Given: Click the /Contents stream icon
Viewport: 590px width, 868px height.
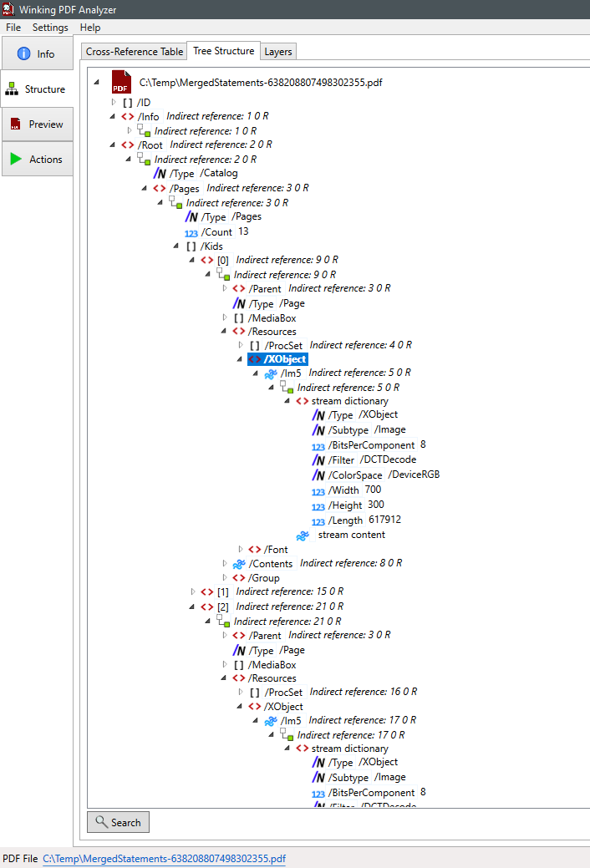Looking at the screenshot, I should click(x=239, y=564).
